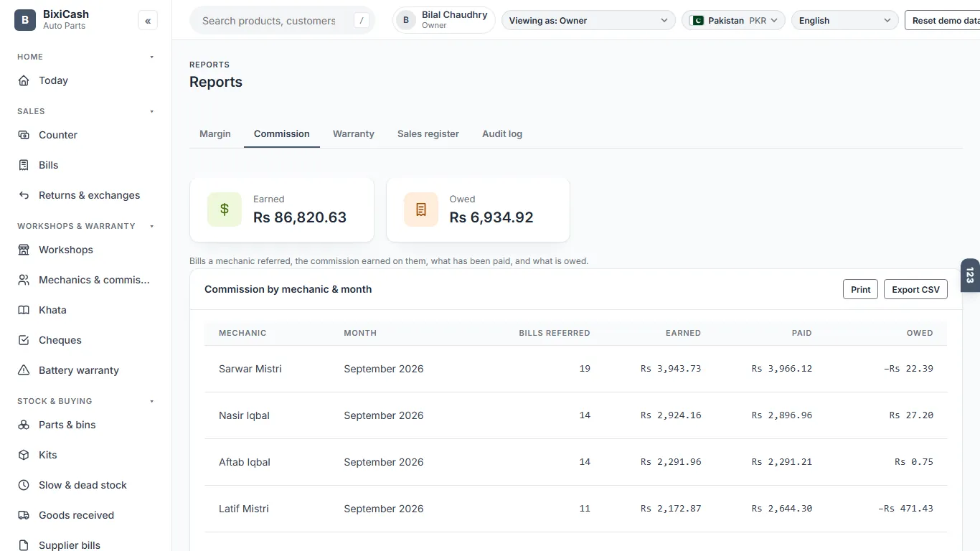Viewport: 980px width, 551px height.
Task: Click the Mechanics & commissions people icon
Action: pos(24,280)
